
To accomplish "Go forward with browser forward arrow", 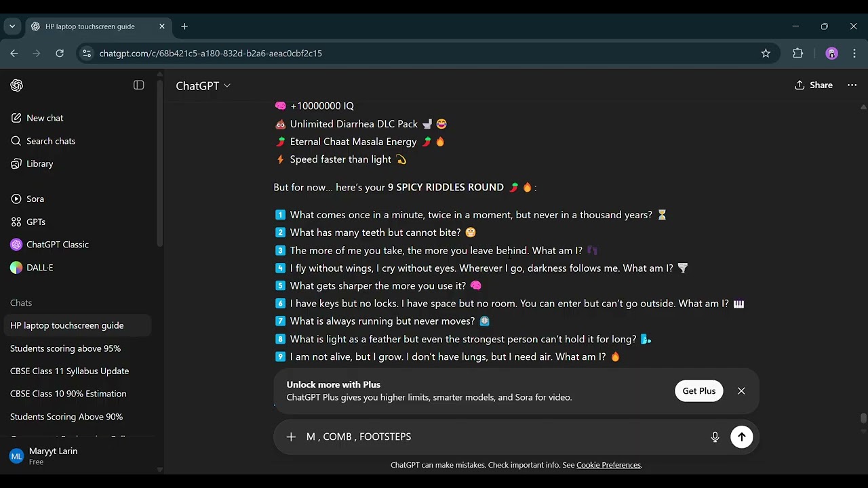I will pos(37,53).
